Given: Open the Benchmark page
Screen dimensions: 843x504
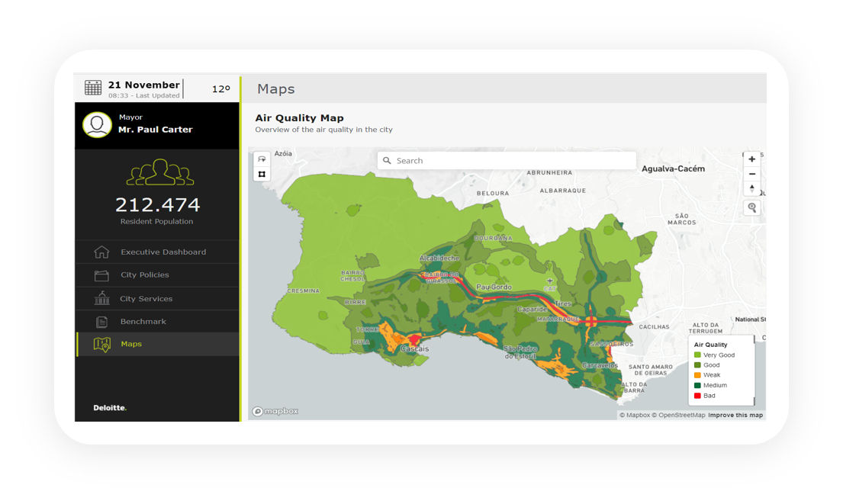Looking at the screenshot, I should 143,322.
